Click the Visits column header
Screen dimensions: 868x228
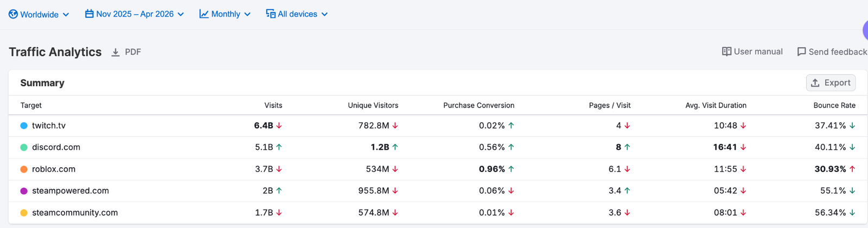tap(273, 105)
